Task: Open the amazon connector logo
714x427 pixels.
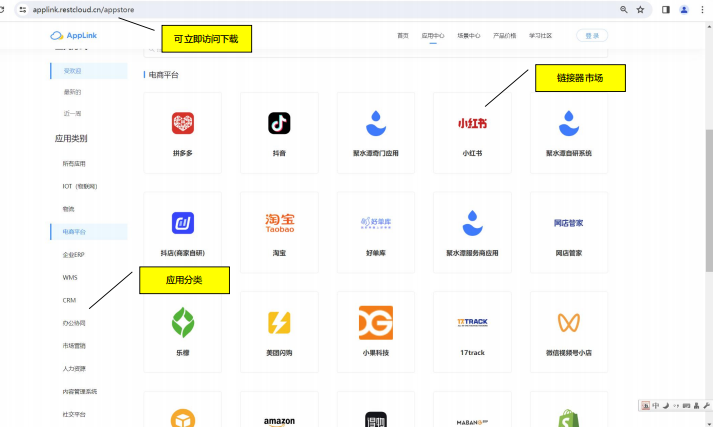Action: (279, 422)
